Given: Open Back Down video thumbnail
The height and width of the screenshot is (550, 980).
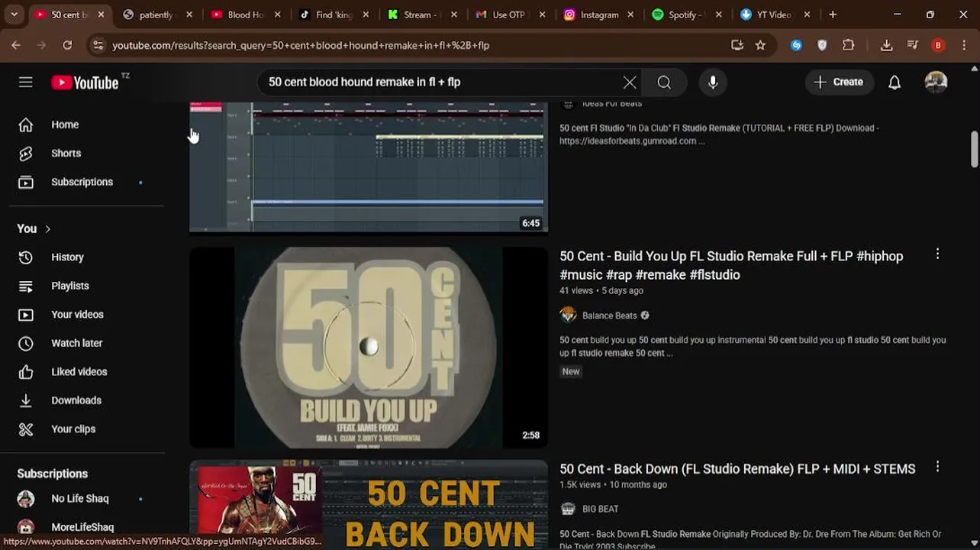Looking at the screenshot, I should coord(369,505).
